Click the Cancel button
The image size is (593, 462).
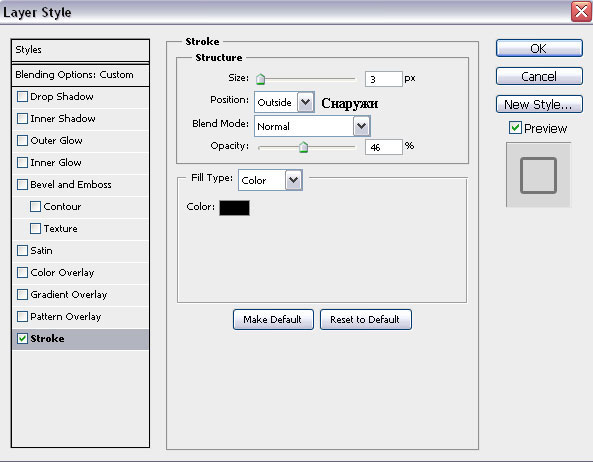(x=539, y=76)
